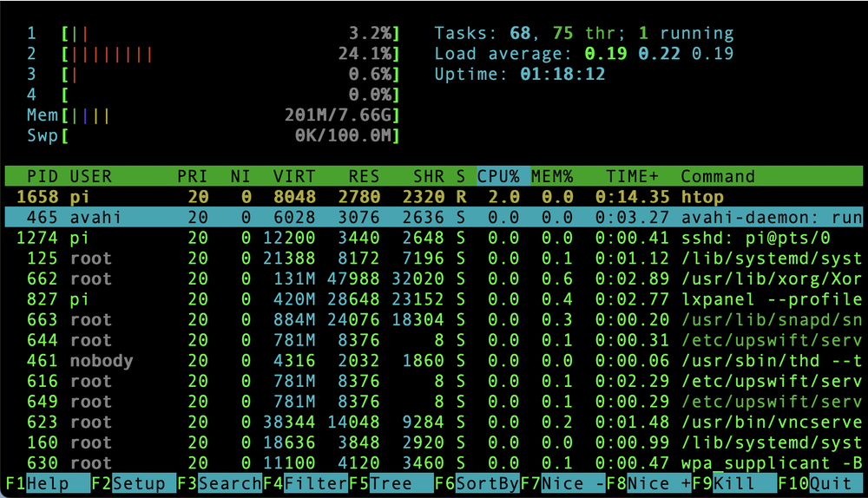Select the /usr/bin/vncserve process row
The image size is (868, 498).
[434, 423]
